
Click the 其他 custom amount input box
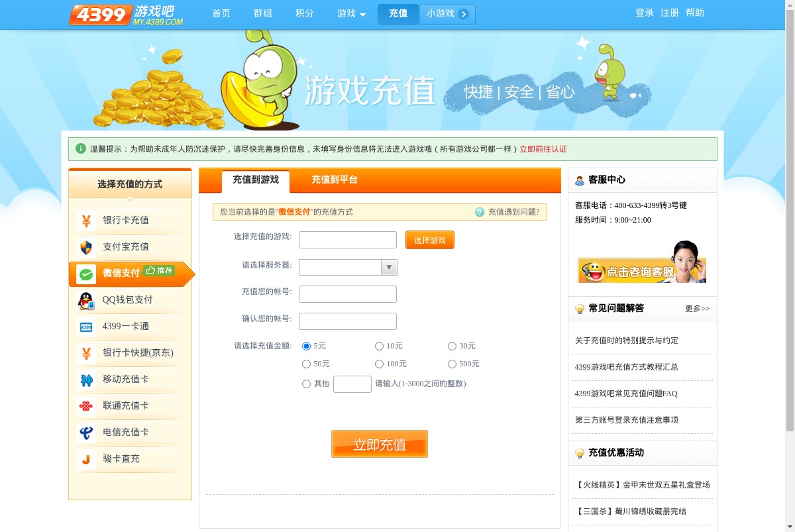point(352,384)
